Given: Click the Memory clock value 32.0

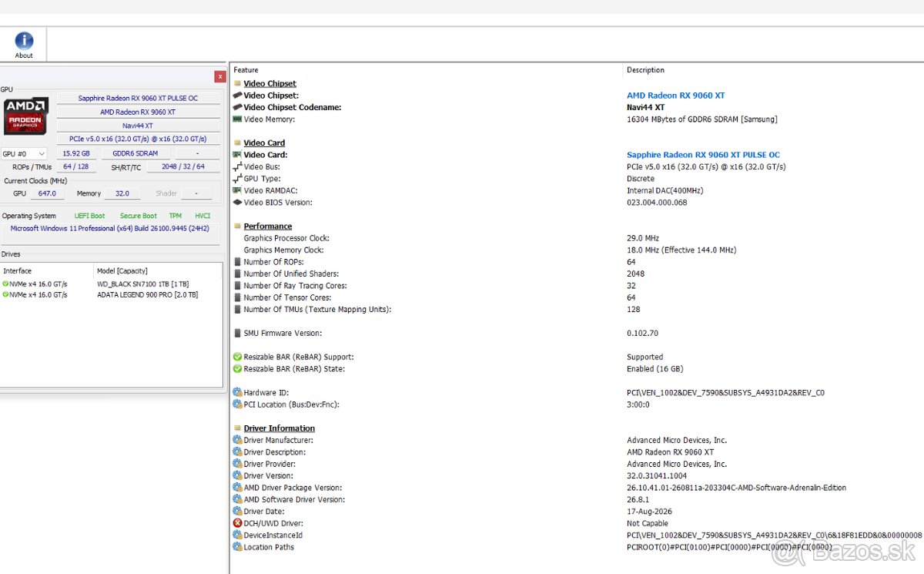Looking at the screenshot, I should coord(122,193).
